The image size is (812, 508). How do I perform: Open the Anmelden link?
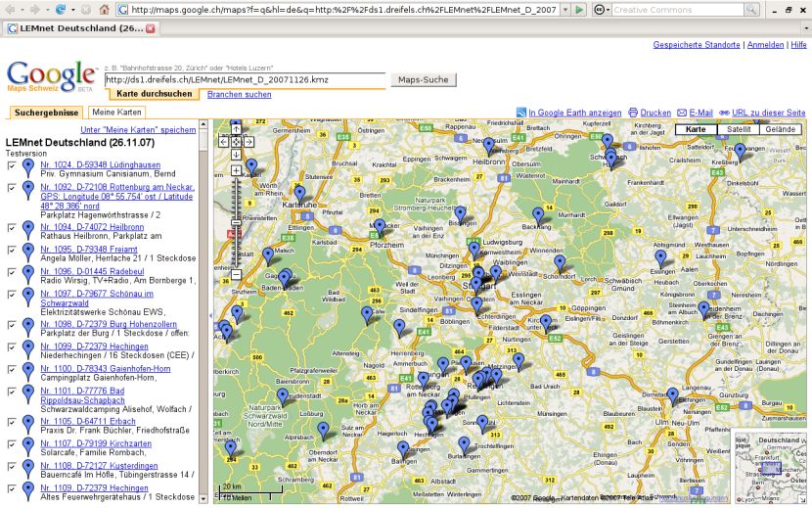click(765, 45)
